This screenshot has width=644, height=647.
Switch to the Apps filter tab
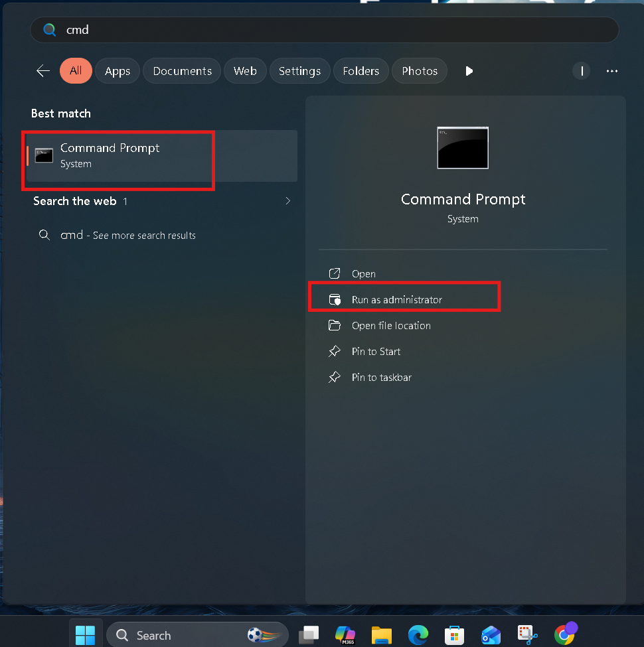tap(118, 71)
